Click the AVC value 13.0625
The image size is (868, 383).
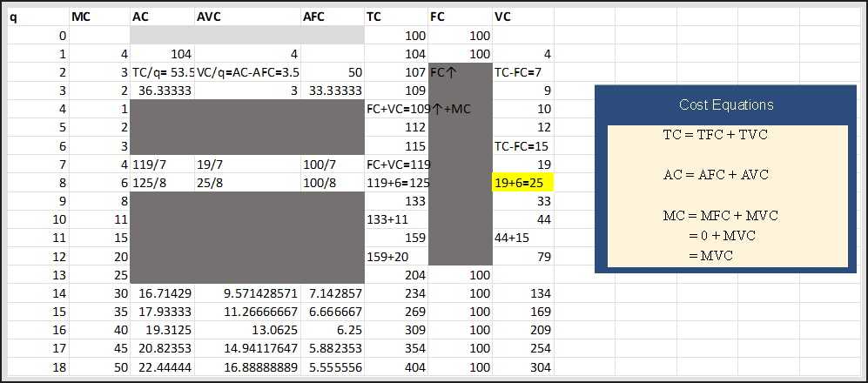point(247,331)
